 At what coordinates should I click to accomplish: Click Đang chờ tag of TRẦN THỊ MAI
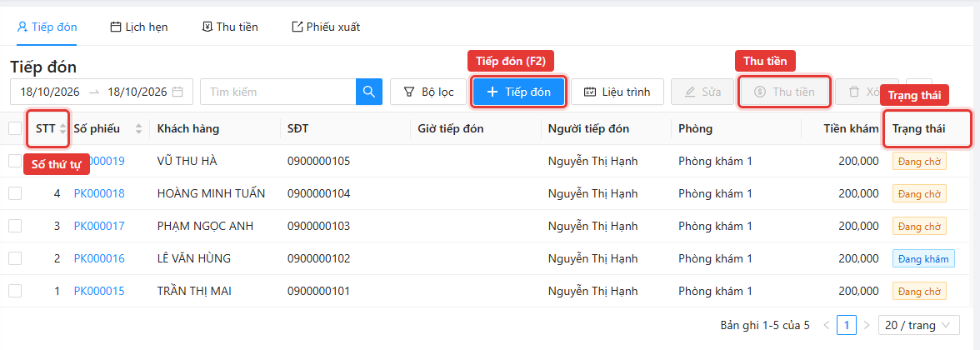[919, 291]
